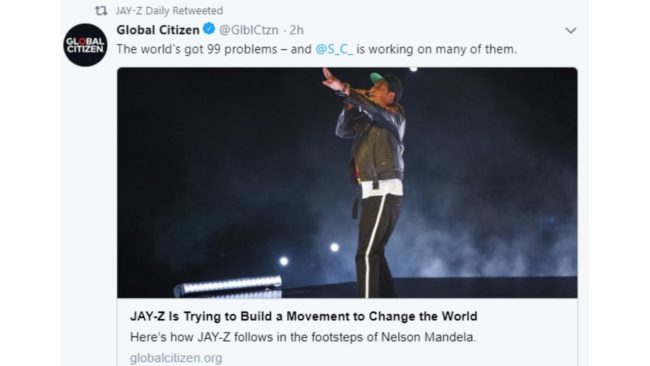Open the 'Build a Movement' card headline

pyautogui.click(x=303, y=316)
